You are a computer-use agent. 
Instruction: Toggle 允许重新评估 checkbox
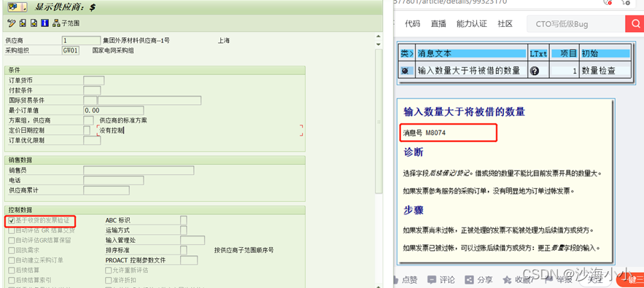coord(108,271)
